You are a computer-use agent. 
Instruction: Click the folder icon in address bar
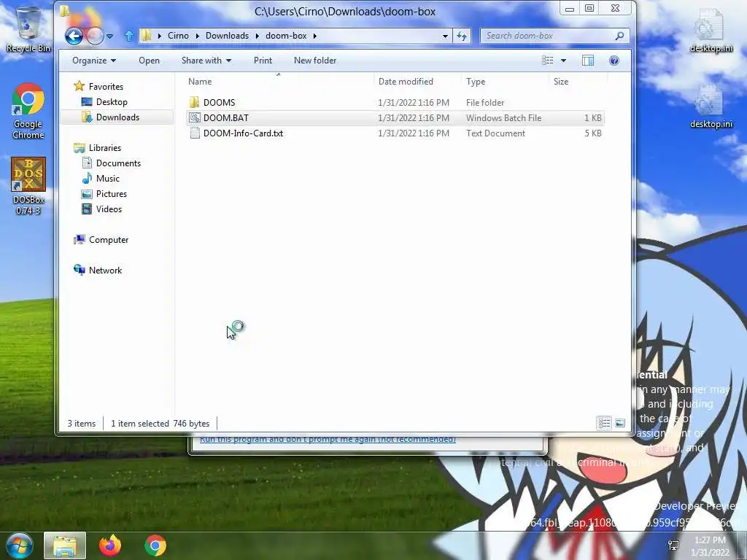[x=146, y=36]
